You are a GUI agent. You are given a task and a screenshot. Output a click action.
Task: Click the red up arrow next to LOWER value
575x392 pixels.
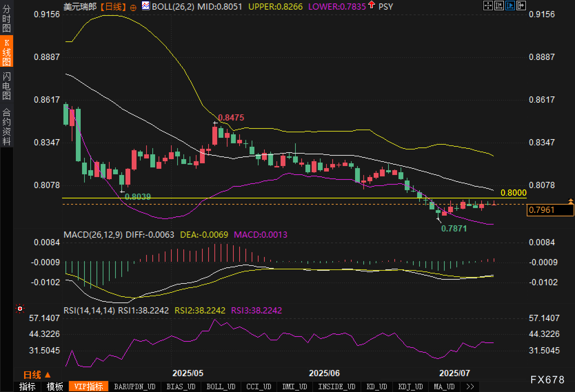pos(371,5)
